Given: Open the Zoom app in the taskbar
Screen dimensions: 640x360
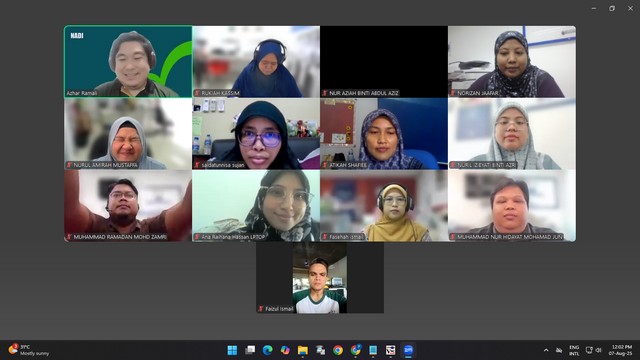Looking at the screenshot, I should coord(408,350).
